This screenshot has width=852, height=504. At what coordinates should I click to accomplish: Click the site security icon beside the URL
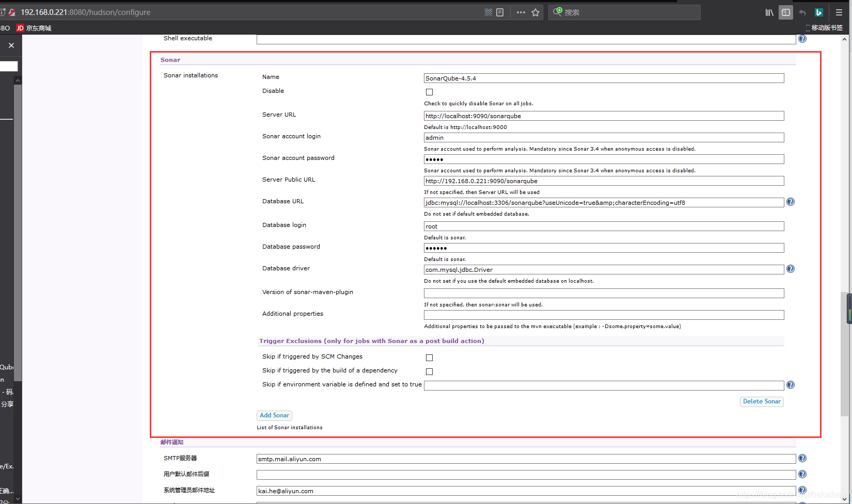(12, 12)
